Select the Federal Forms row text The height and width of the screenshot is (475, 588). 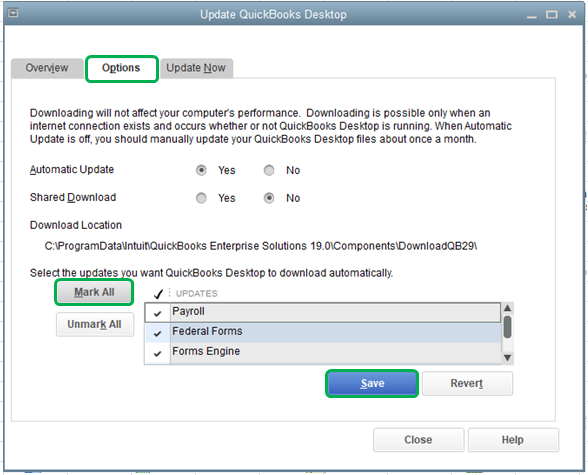[x=207, y=331]
